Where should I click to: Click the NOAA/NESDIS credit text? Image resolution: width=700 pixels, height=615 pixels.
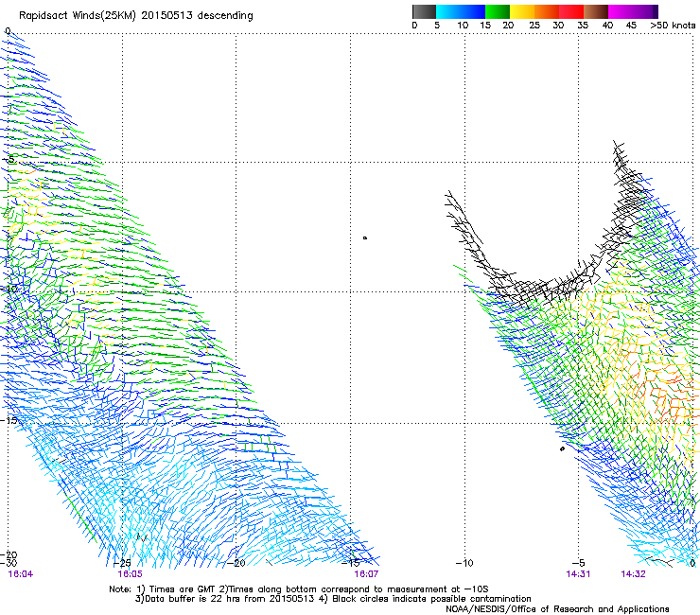click(x=557, y=609)
